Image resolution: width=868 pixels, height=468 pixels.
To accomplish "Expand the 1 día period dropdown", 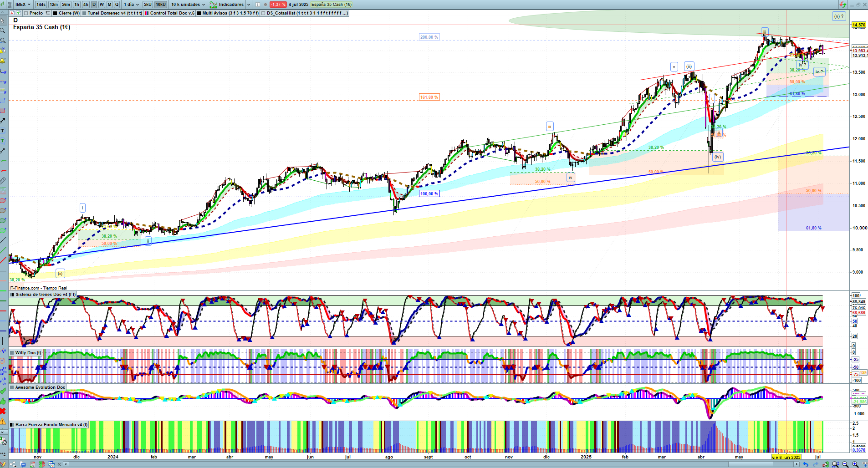I will (131, 5).
